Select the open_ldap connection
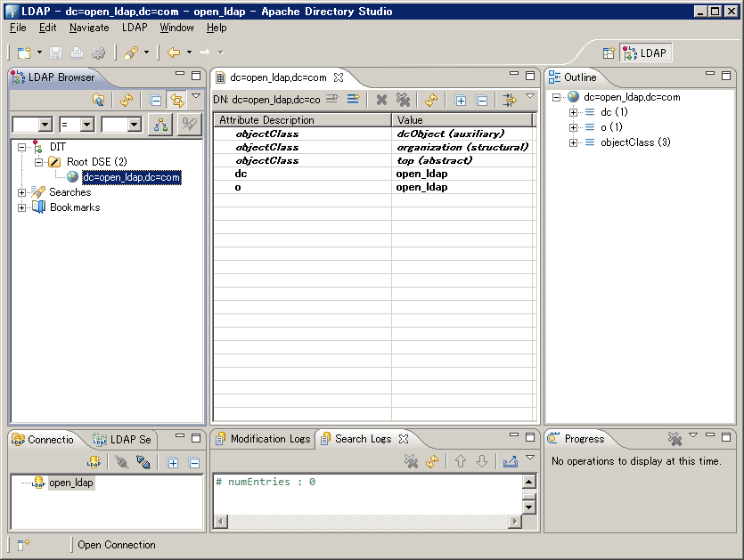The image size is (744, 560). click(70, 483)
